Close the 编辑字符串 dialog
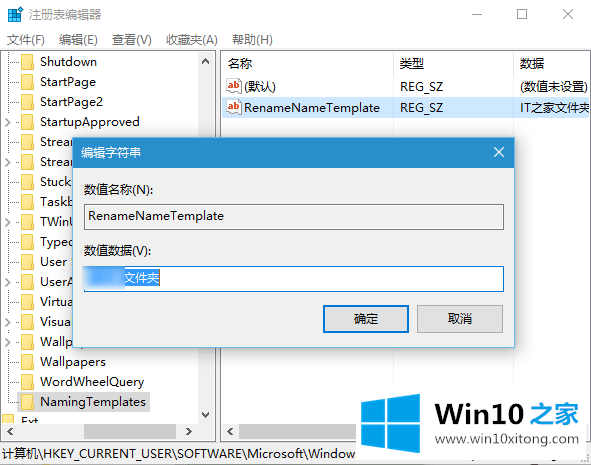The width and height of the screenshot is (591, 465). tap(499, 152)
